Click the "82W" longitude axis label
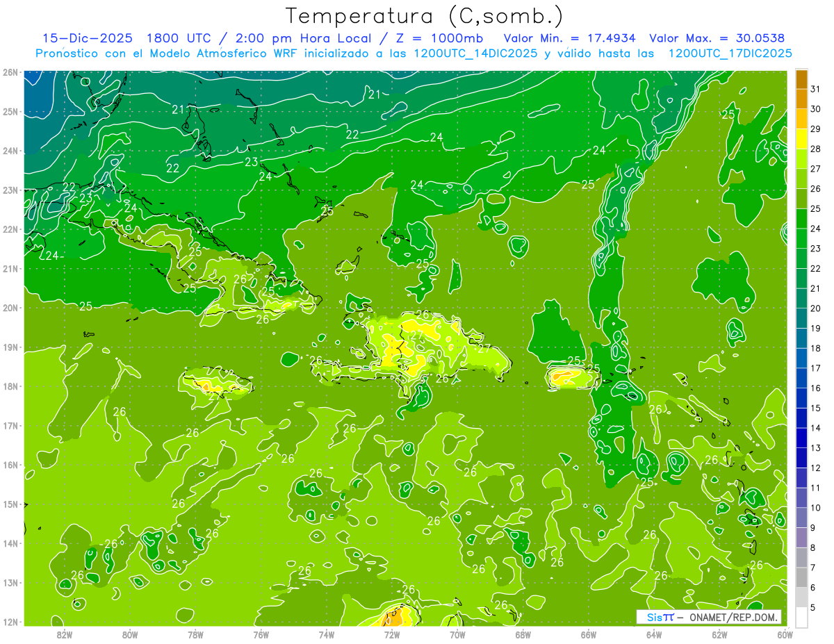 click(65, 634)
